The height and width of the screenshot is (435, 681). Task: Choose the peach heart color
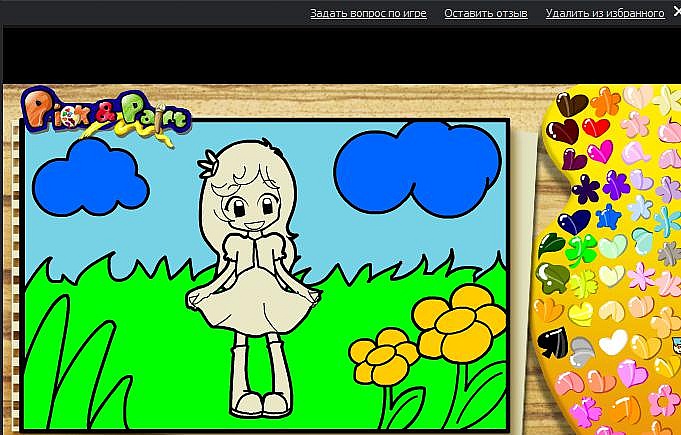(x=641, y=306)
